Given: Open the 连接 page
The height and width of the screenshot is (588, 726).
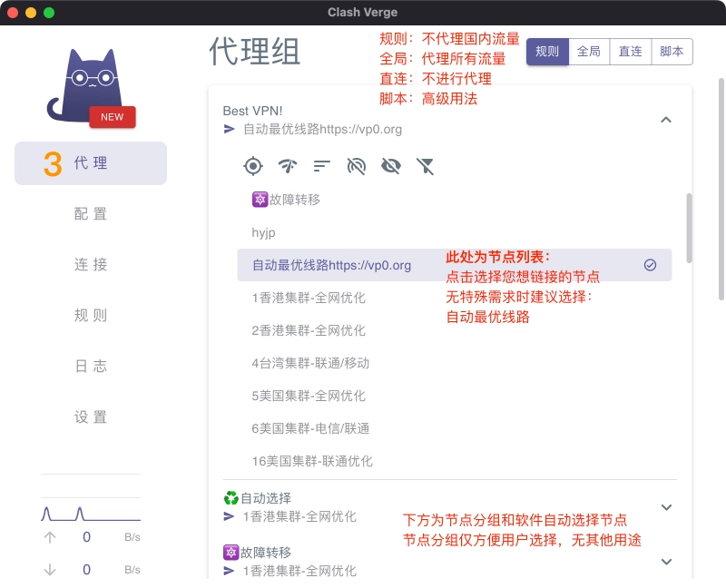Looking at the screenshot, I should pos(91,264).
